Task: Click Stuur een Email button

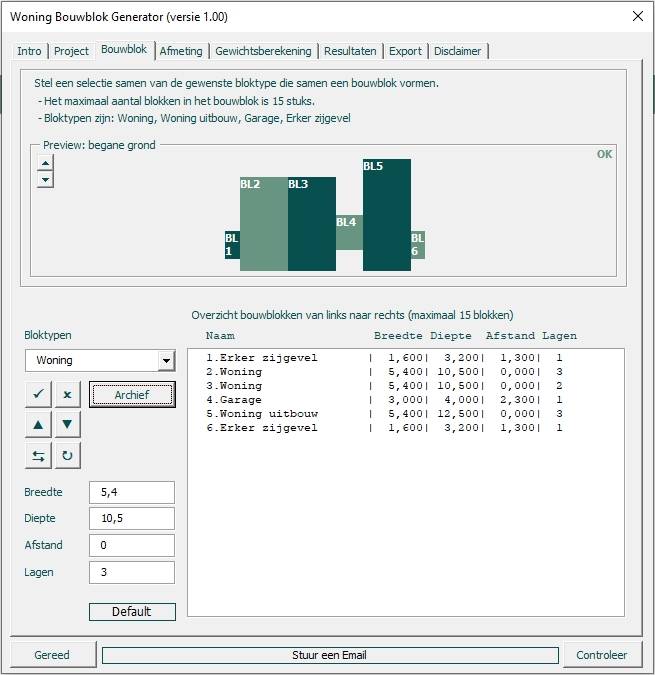Action: tap(330, 655)
